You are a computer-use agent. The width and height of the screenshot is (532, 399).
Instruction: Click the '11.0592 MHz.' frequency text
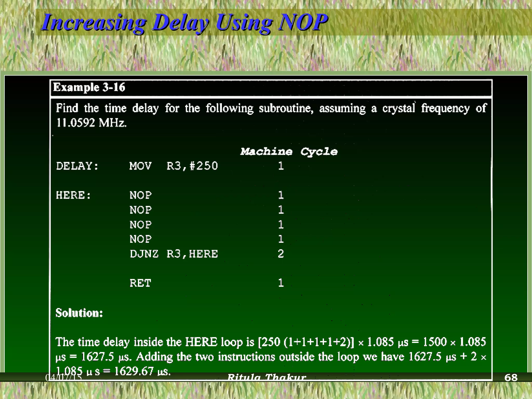(x=91, y=123)
